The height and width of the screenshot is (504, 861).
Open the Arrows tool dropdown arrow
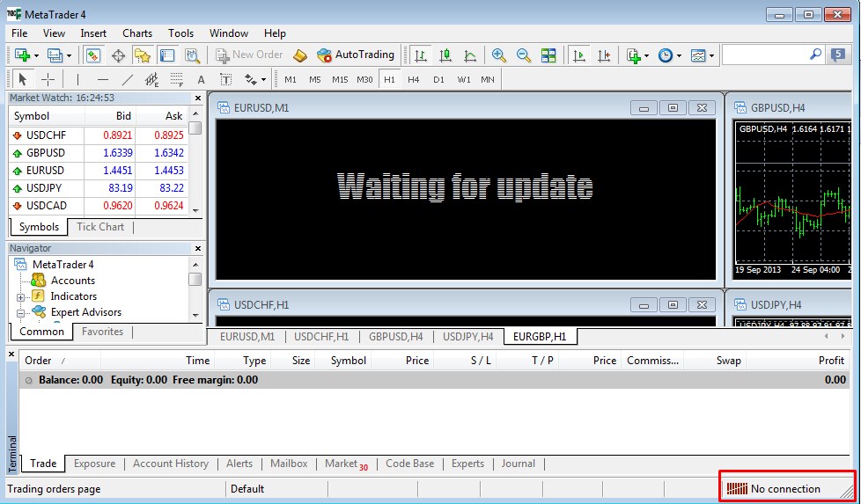point(264,80)
